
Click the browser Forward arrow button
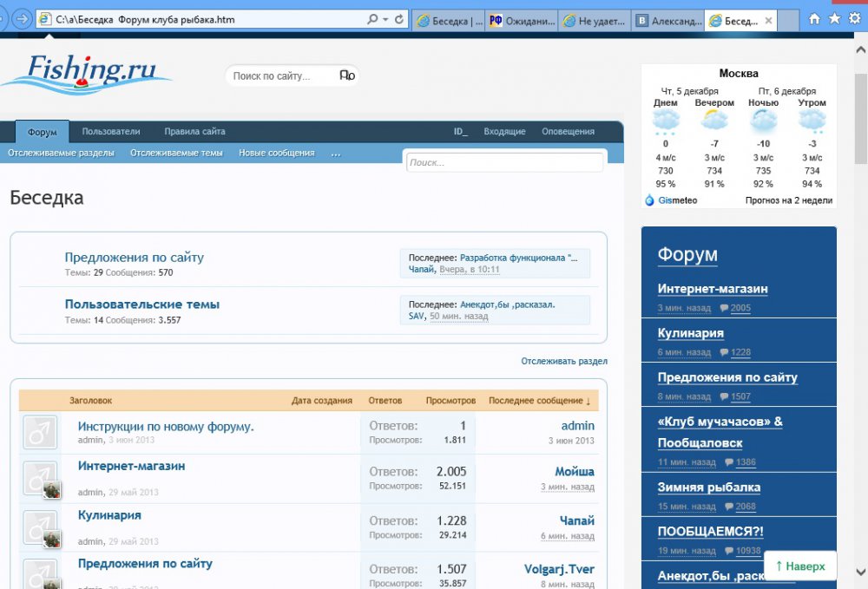pos(23,19)
